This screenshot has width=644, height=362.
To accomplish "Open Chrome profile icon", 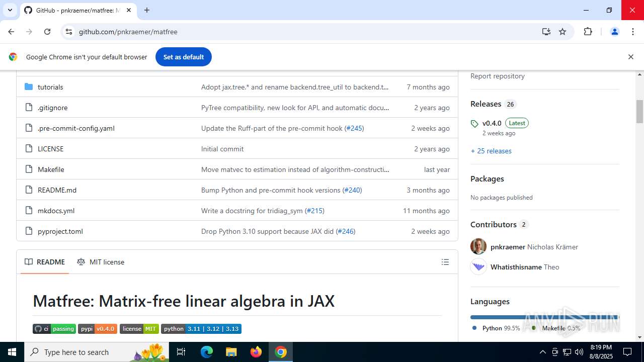I will coord(614,32).
